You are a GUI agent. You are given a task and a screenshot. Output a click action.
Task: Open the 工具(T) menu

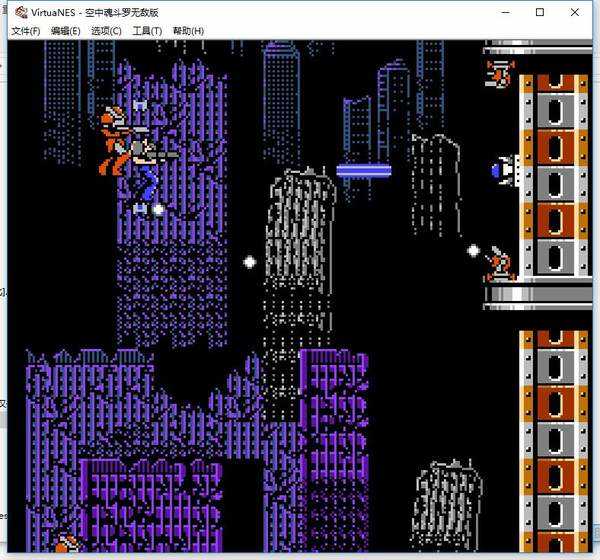tap(147, 31)
